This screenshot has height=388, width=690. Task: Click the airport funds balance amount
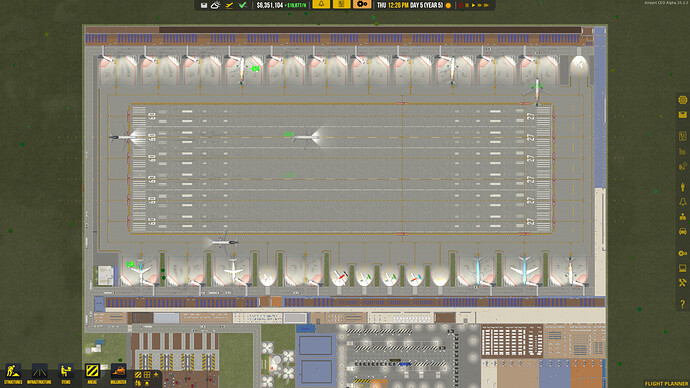click(x=270, y=5)
